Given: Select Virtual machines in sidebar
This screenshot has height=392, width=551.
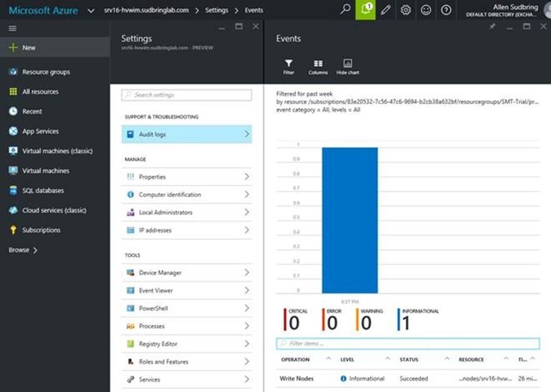Looking at the screenshot, I should (x=46, y=171).
